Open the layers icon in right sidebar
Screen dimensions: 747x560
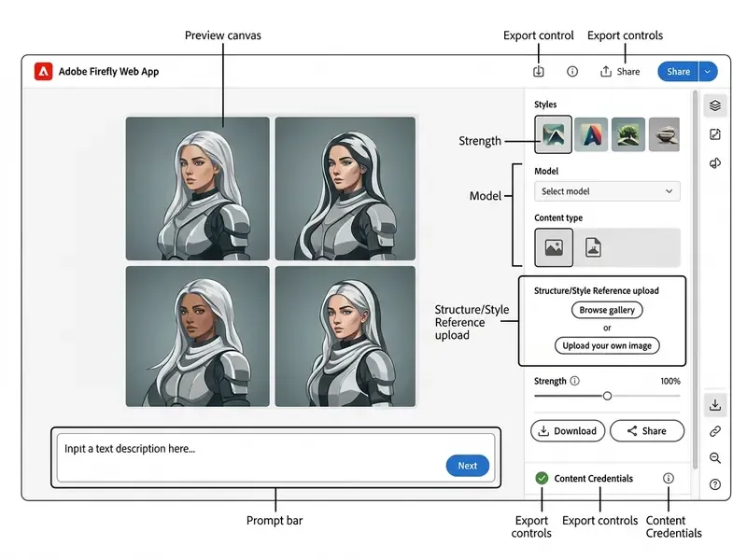tap(715, 105)
